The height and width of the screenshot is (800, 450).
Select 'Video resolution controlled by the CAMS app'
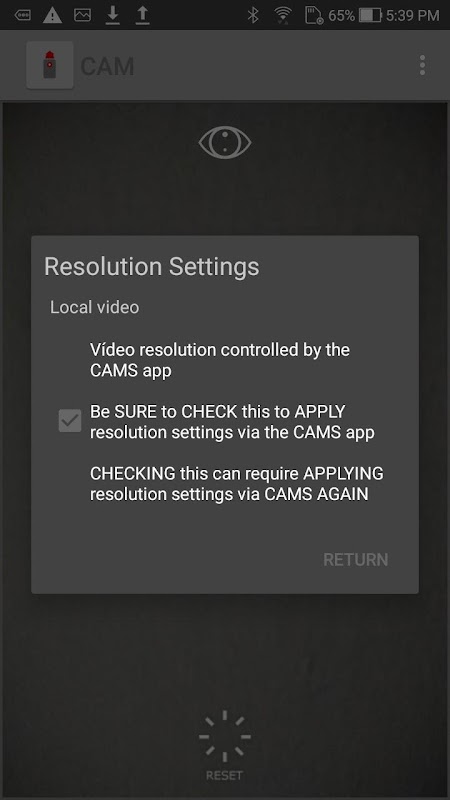click(220, 360)
